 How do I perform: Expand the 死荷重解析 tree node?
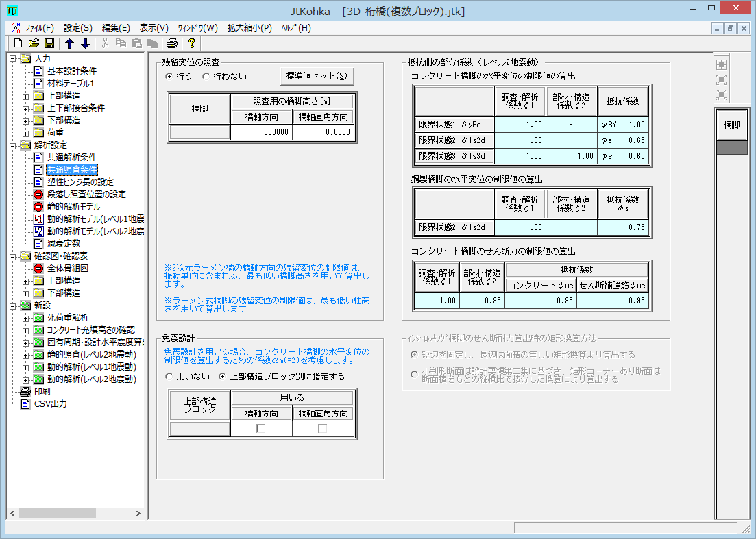tap(26, 318)
